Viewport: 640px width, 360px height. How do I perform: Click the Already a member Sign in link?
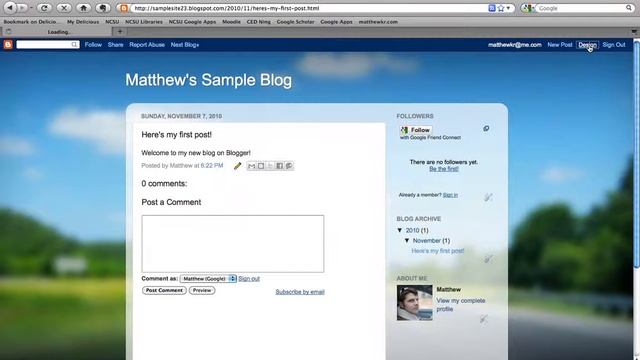point(450,195)
